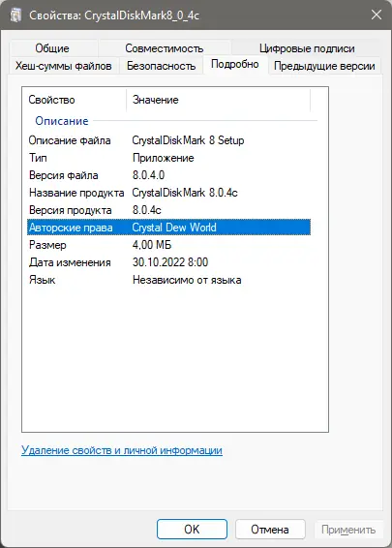The height and width of the screenshot is (548, 392).
Task: Switch to the Общие tab
Action: (x=52, y=48)
